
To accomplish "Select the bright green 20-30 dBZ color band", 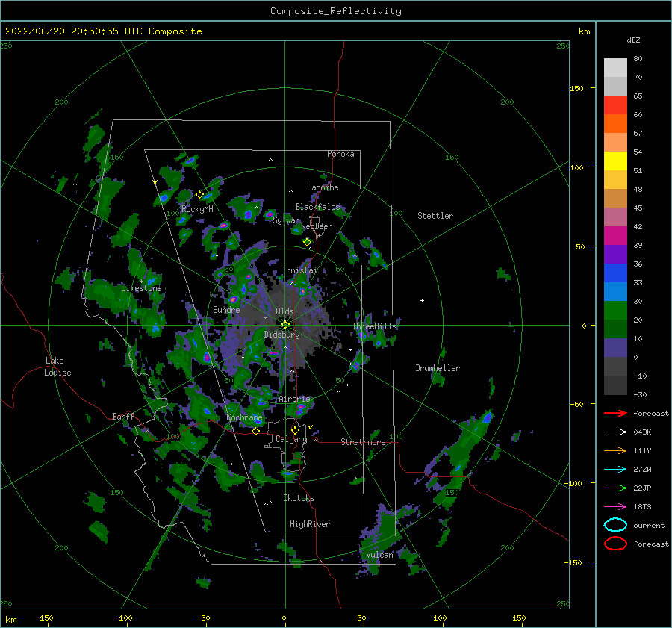I will click(x=615, y=311).
